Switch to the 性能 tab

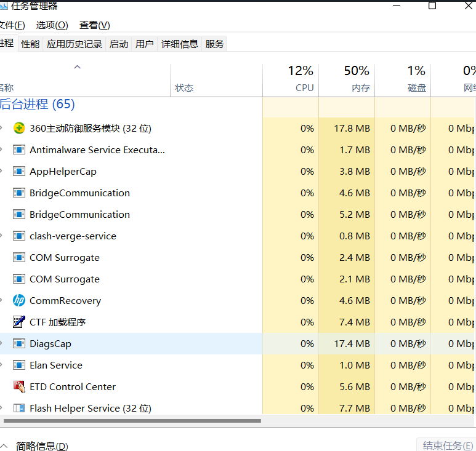pos(30,44)
